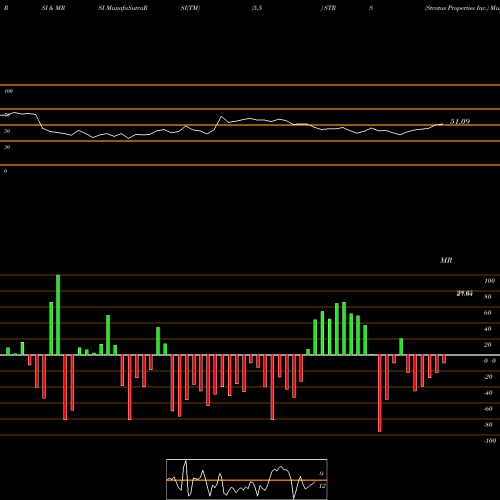Viewport: 500px width, 500px height.
Task: Click the MR axis label 20
Action: click(x=487, y=345)
